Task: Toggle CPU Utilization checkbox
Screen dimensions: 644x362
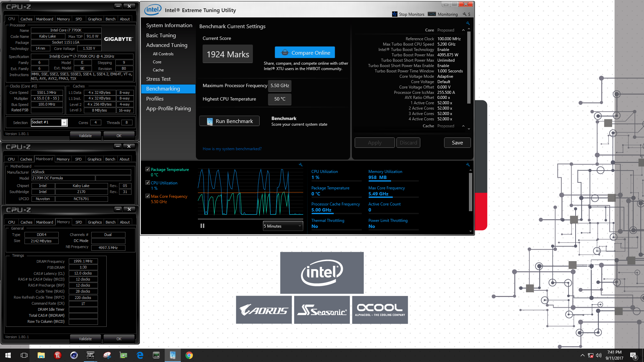Action: click(x=148, y=183)
